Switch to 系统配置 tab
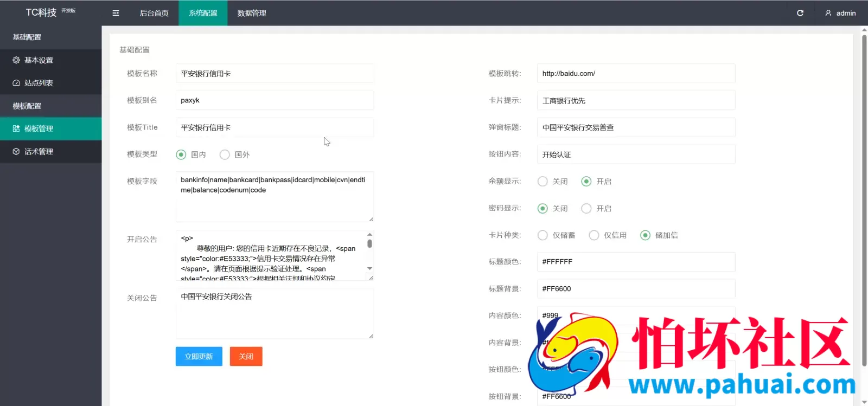868x406 pixels. [203, 13]
